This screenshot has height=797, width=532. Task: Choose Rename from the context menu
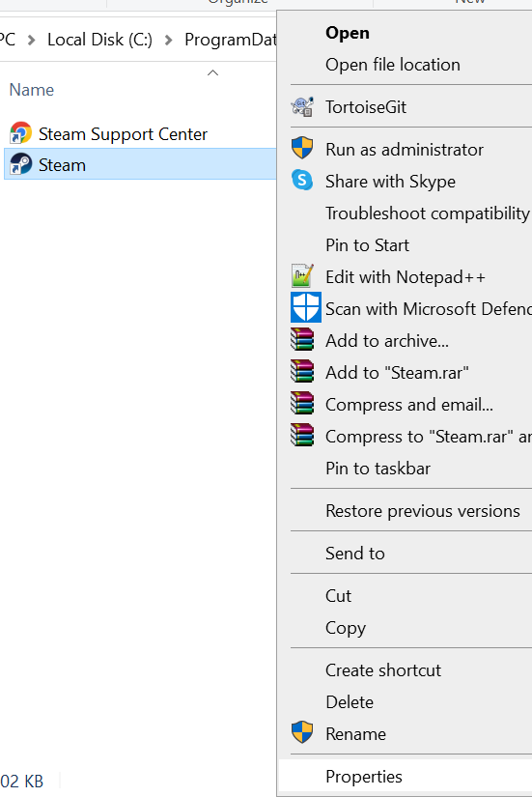point(355,734)
